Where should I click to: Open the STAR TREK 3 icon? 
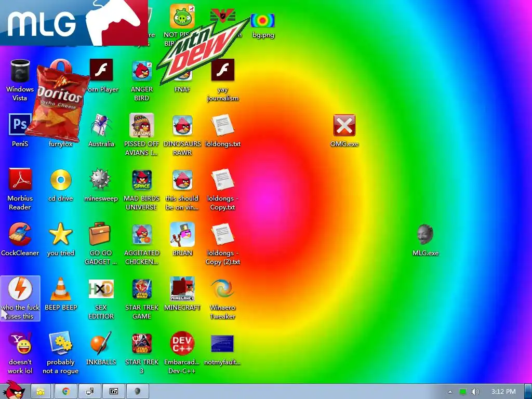tap(142, 343)
